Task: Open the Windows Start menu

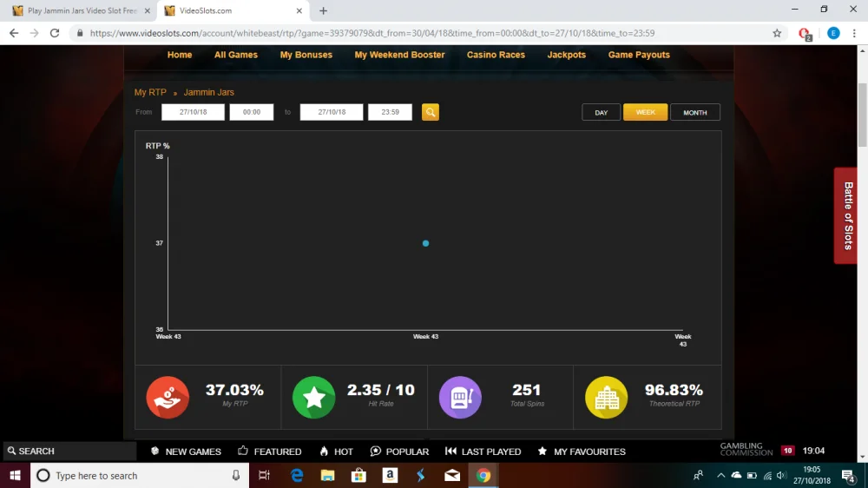Action: point(15,475)
